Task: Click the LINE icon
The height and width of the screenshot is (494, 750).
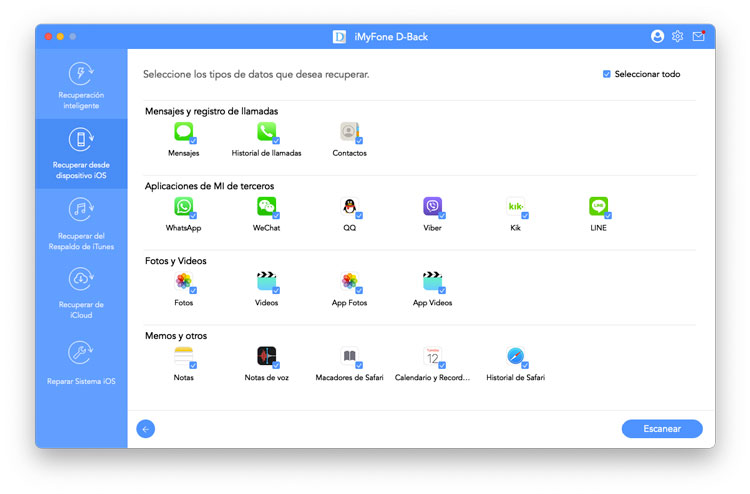Action: click(598, 206)
